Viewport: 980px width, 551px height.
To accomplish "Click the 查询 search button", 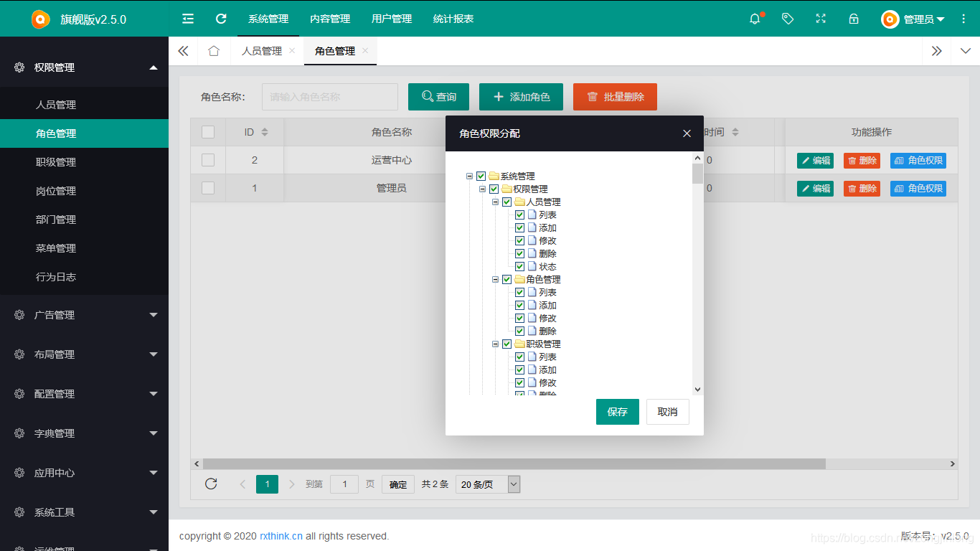I will [439, 97].
